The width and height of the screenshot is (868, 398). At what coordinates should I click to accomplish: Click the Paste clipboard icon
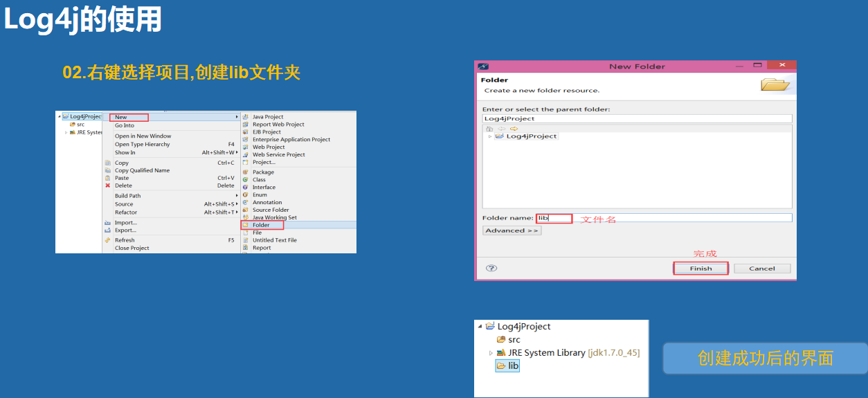(x=107, y=178)
